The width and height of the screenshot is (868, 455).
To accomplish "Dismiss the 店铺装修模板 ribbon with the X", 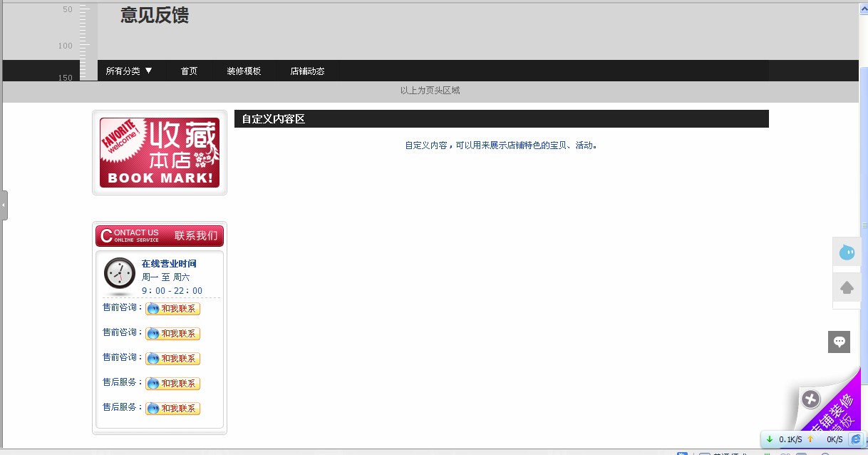I will [810, 399].
